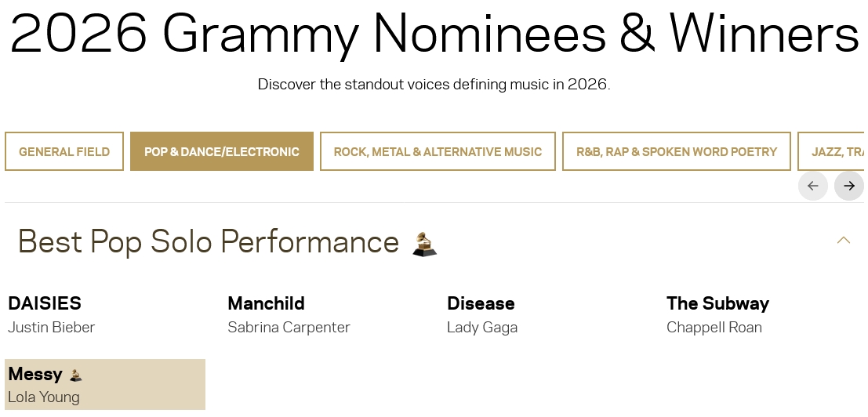
Task: Open R&B, Rap & Spoken Word Poetry tab
Action: (x=677, y=151)
